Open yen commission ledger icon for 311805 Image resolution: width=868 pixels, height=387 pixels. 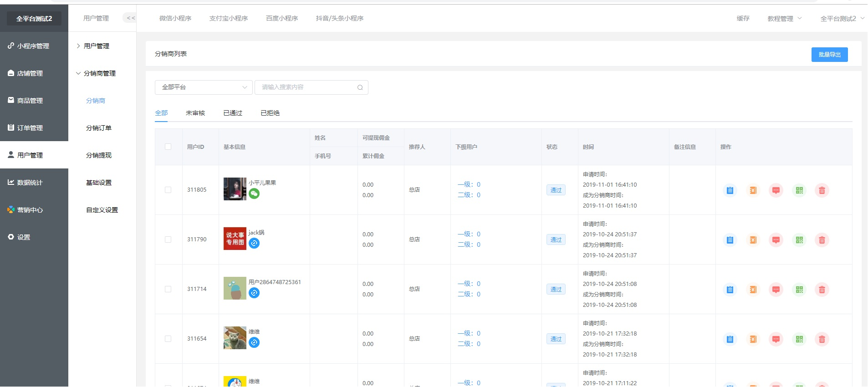coord(753,190)
